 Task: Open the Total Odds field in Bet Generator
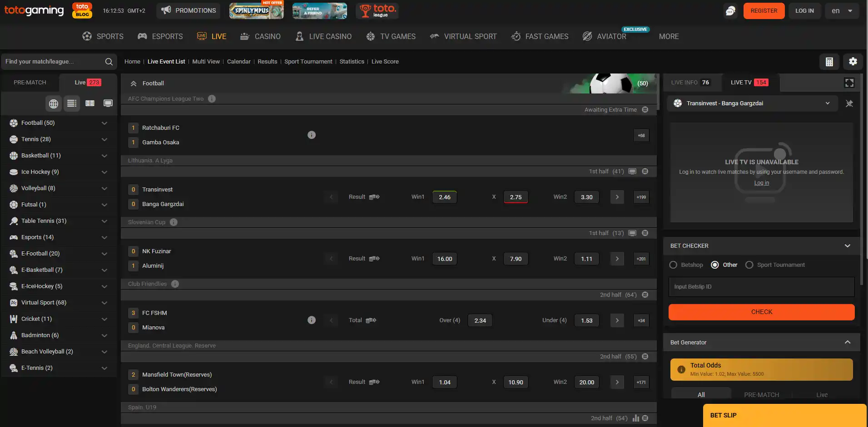[x=762, y=370]
